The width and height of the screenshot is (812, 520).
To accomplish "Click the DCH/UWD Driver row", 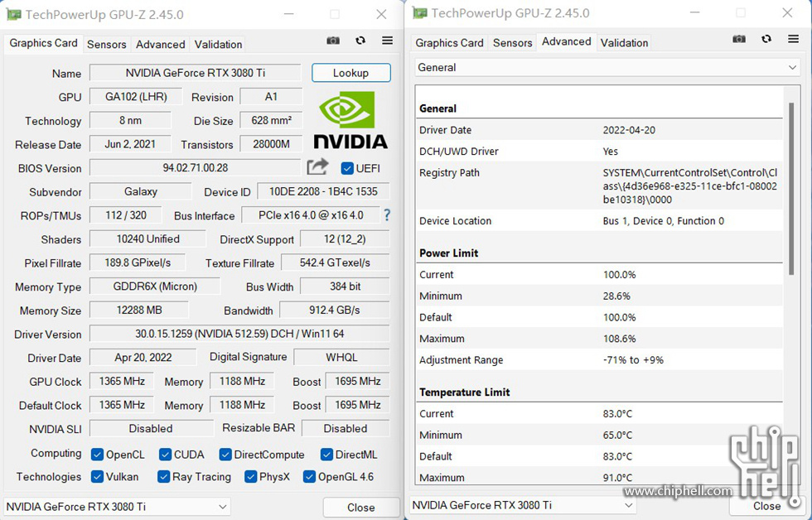I will pyautogui.click(x=600, y=151).
